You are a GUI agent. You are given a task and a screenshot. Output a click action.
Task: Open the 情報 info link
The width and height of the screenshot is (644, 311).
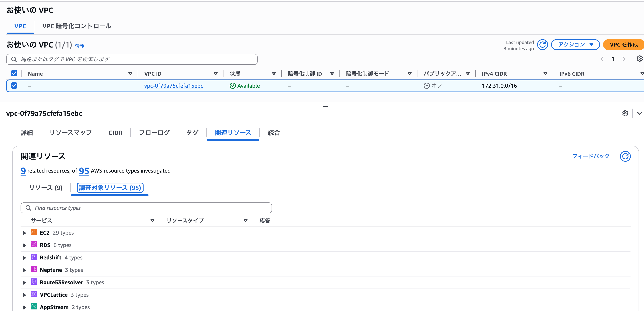pos(80,46)
